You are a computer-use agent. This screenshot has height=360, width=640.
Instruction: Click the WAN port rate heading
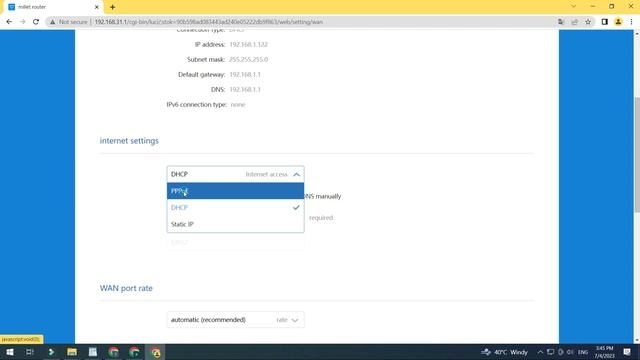tap(126, 288)
